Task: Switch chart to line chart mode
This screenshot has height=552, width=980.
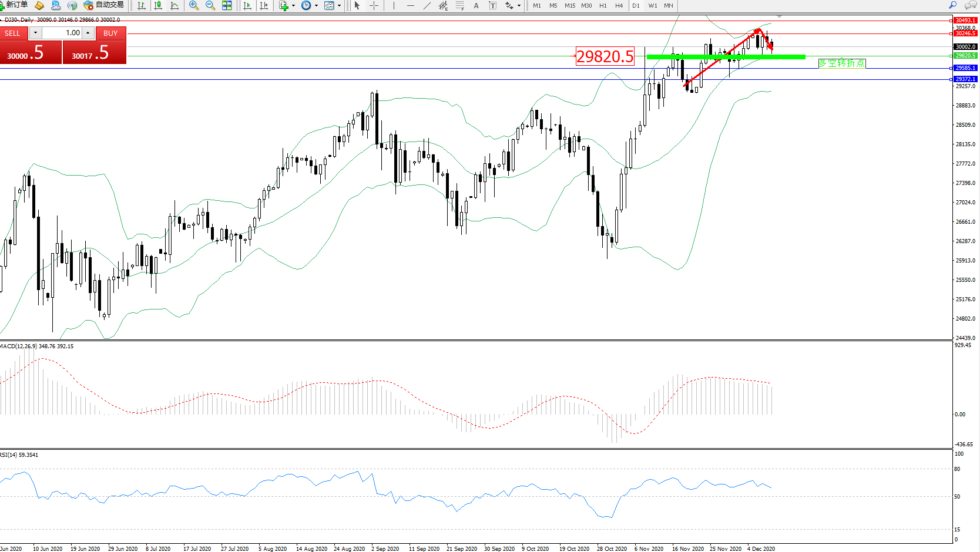Action: pos(174,6)
